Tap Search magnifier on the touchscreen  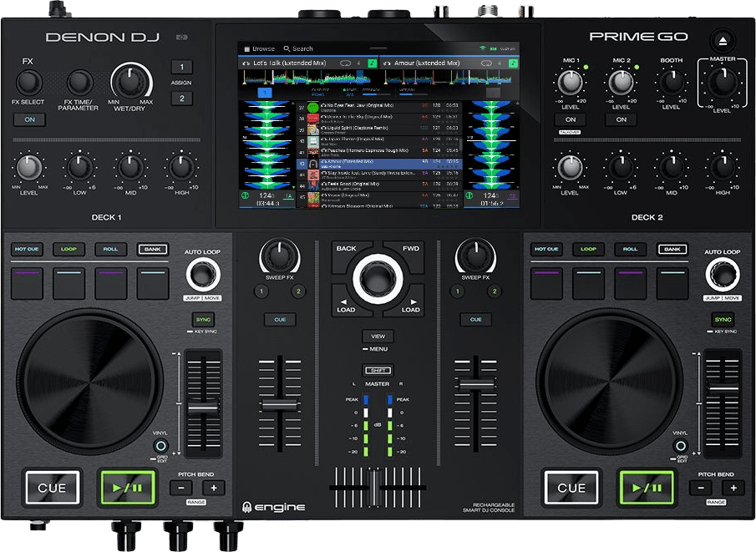[x=287, y=48]
